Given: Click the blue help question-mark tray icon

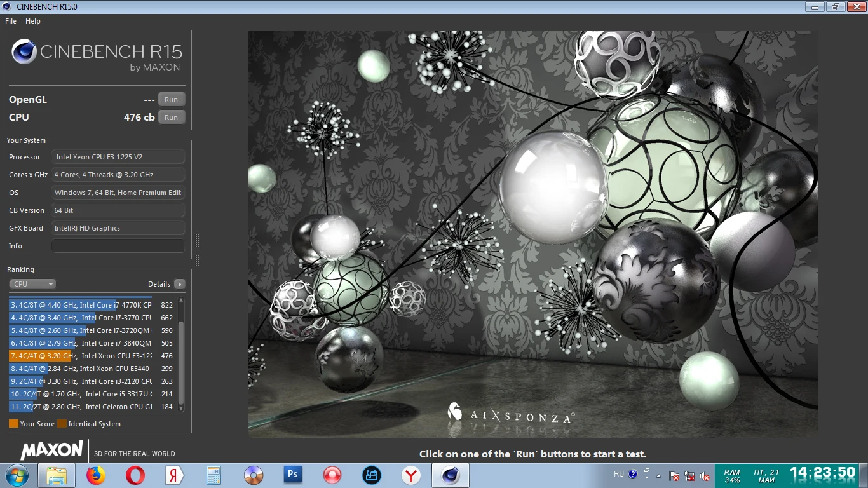Looking at the screenshot, I should [x=633, y=474].
